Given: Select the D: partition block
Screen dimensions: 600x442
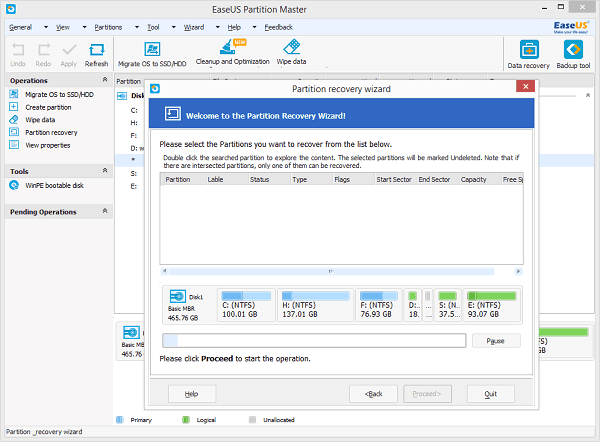Looking at the screenshot, I should tap(413, 305).
